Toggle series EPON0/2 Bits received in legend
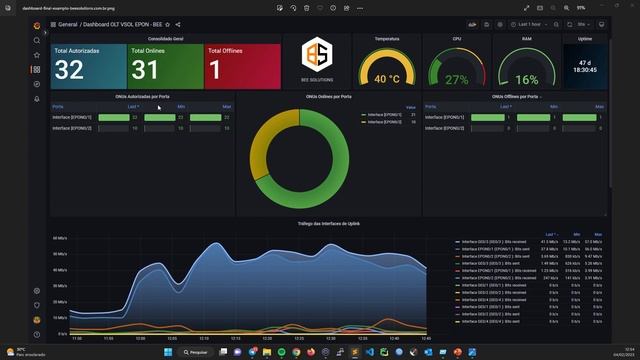The image size is (640, 360). [499, 278]
